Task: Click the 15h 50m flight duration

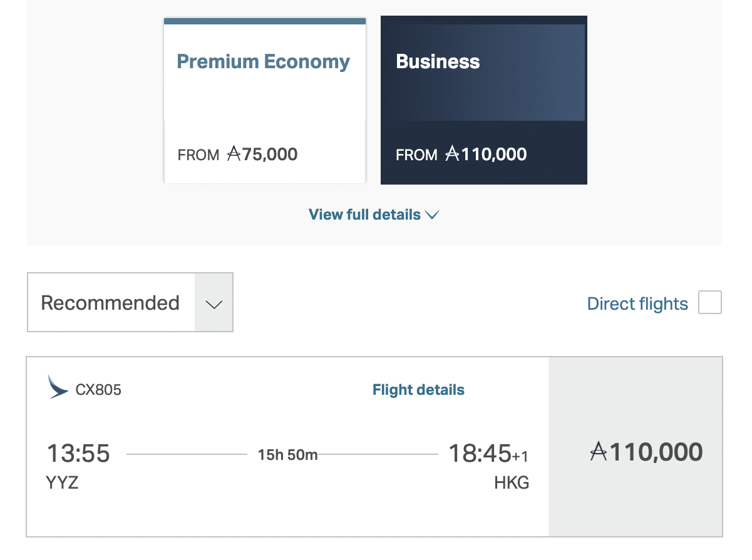Action: click(287, 455)
